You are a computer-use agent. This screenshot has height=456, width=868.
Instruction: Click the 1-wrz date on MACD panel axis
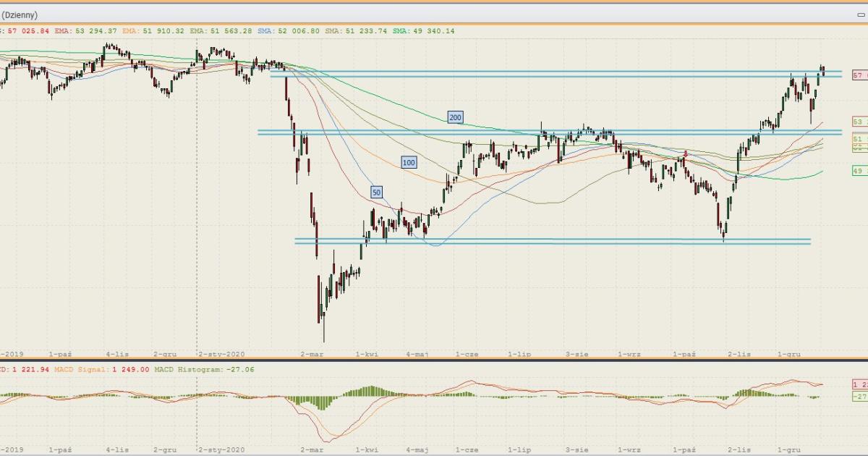[x=629, y=449]
